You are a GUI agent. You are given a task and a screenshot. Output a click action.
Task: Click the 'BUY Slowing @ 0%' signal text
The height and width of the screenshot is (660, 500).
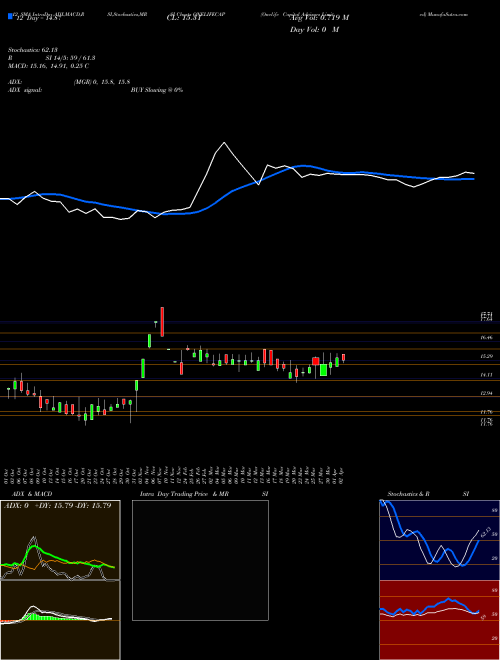pos(157,90)
